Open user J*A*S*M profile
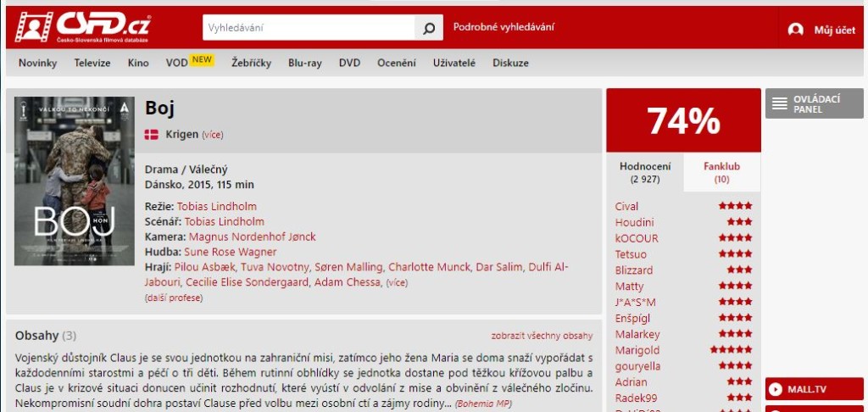Viewport: 868px width, 412px height. pos(636,303)
